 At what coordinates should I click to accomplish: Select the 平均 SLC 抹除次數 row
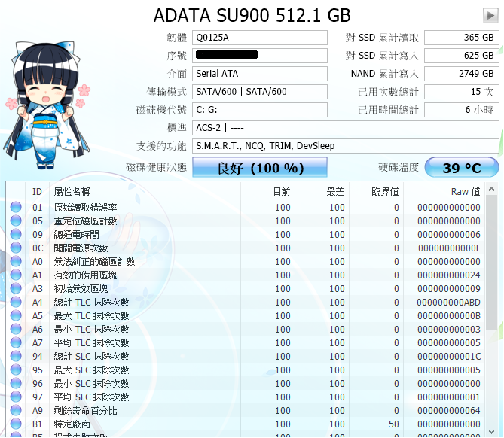coord(246,397)
